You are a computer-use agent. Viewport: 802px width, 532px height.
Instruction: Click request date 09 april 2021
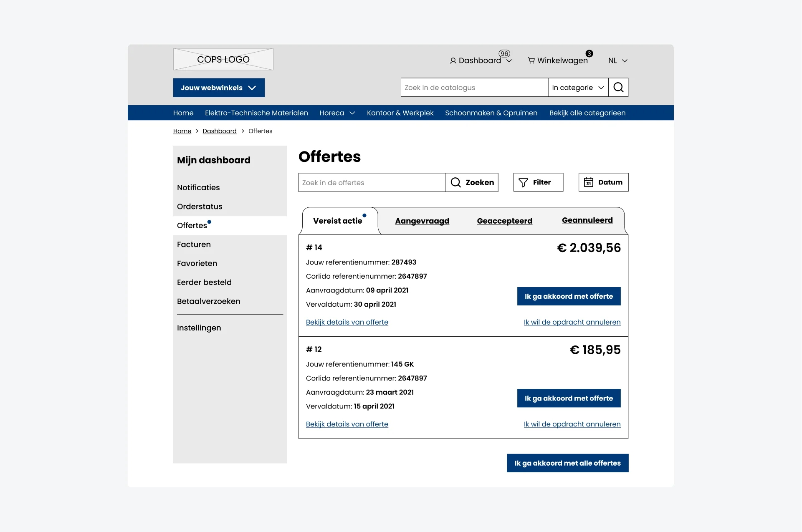(387, 290)
